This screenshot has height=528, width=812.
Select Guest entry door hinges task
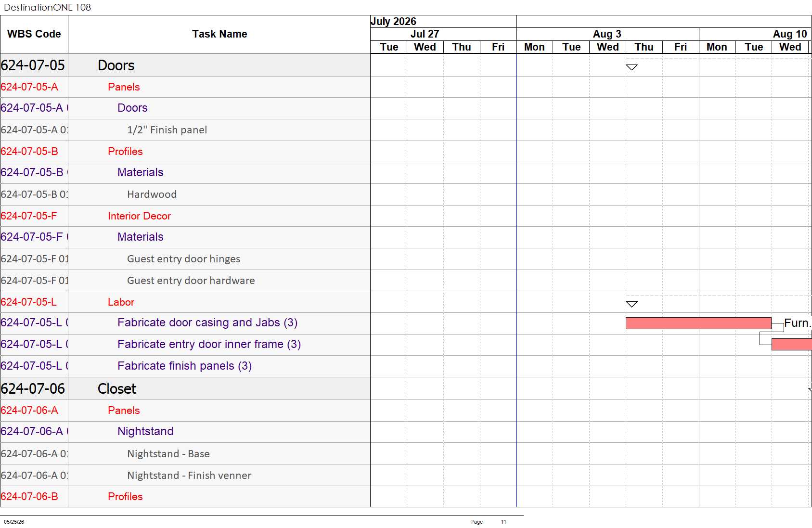coord(185,259)
